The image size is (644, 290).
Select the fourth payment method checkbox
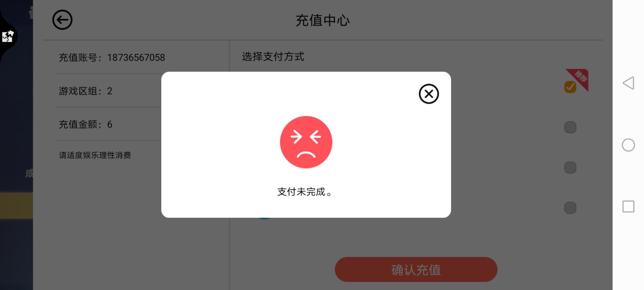pyautogui.click(x=570, y=208)
